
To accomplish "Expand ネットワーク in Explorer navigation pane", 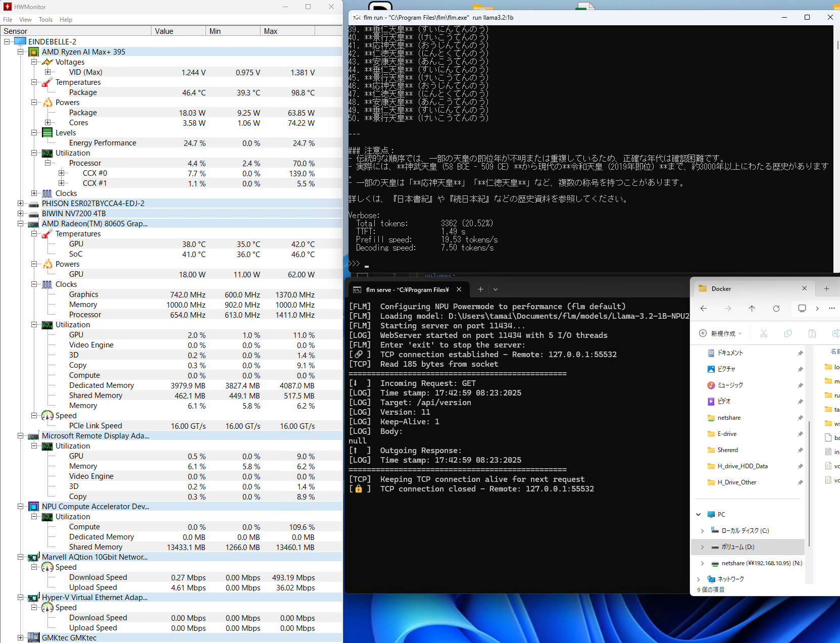I will (699, 579).
